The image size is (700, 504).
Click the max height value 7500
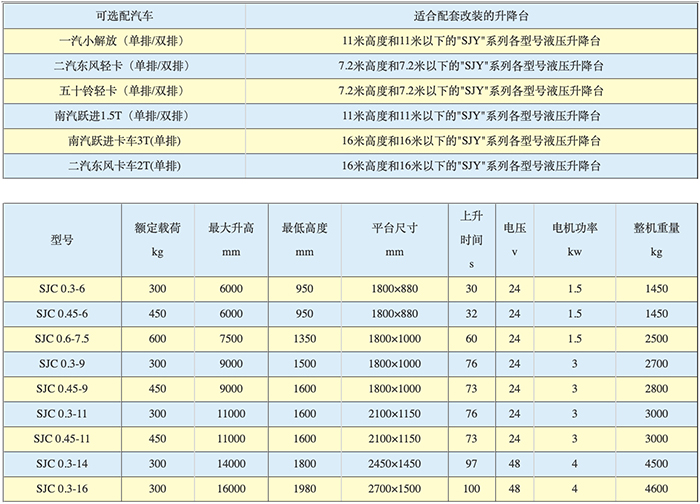(x=231, y=339)
